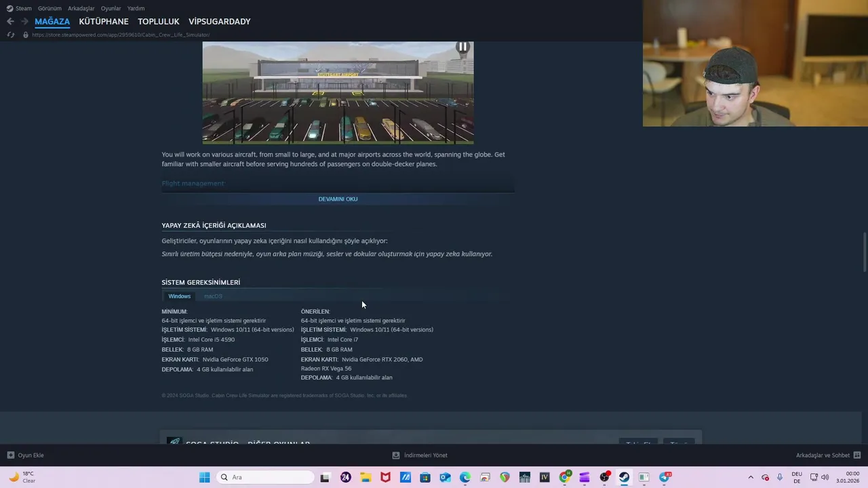Viewport: 868px width, 488px height.
Task: Click the SİSTEM GEREKSİNİMLERİ heading
Action: pos(201,282)
